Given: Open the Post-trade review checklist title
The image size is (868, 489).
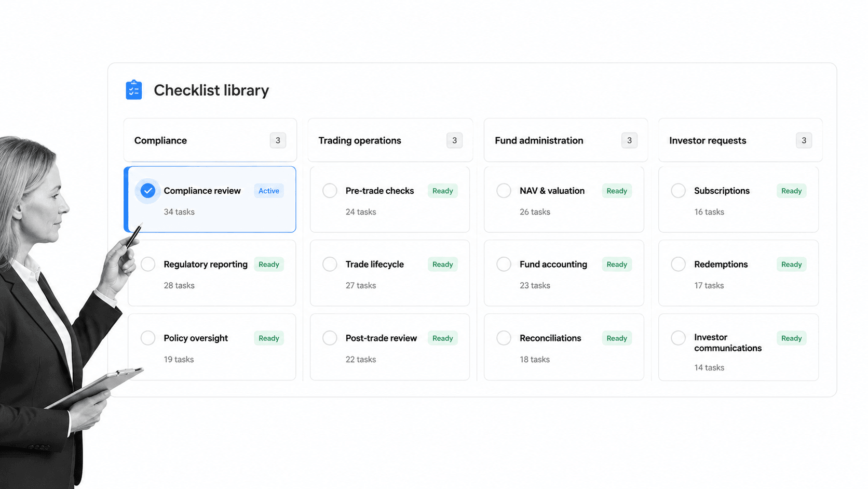Looking at the screenshot, I should 381,338.
